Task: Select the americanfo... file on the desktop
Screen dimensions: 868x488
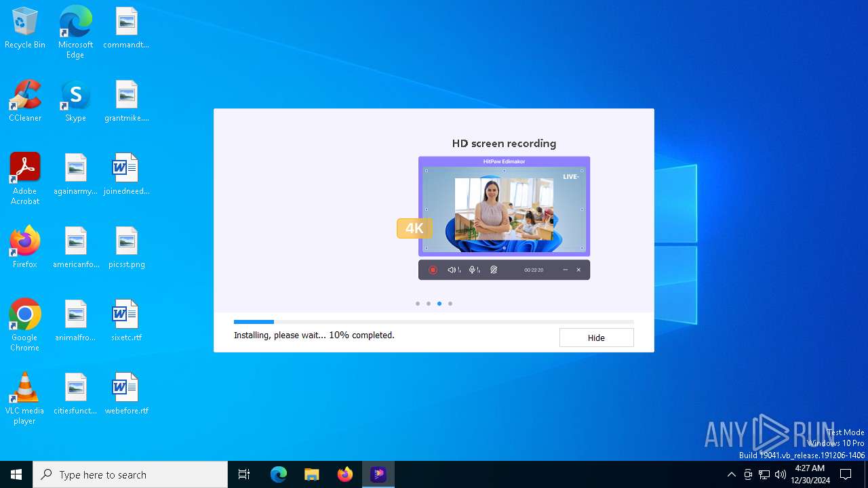Action: pos(75,248)
